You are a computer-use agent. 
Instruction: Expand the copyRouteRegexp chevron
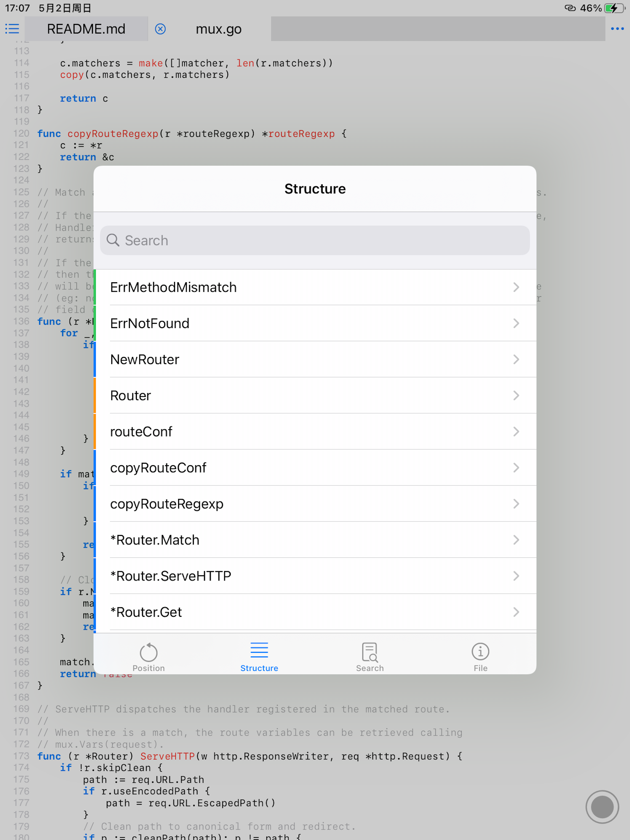coord(516,504)
